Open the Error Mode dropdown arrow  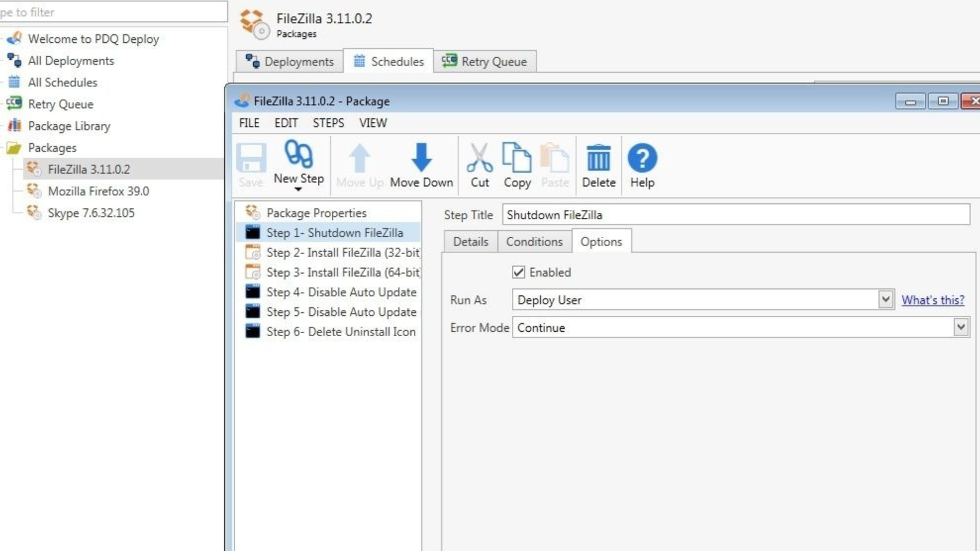point(961,327)
